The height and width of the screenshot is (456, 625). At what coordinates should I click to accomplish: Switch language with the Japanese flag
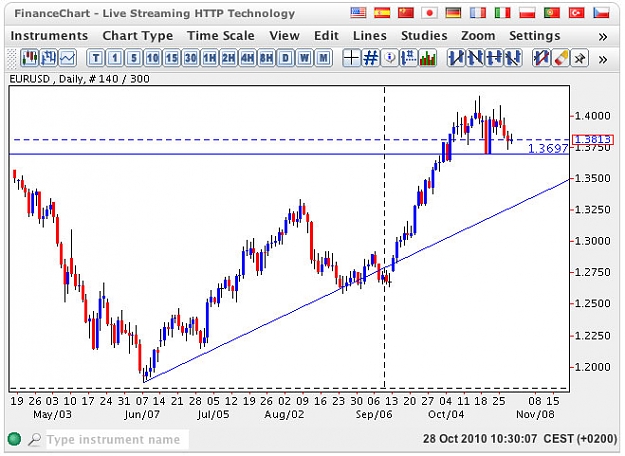429,13
